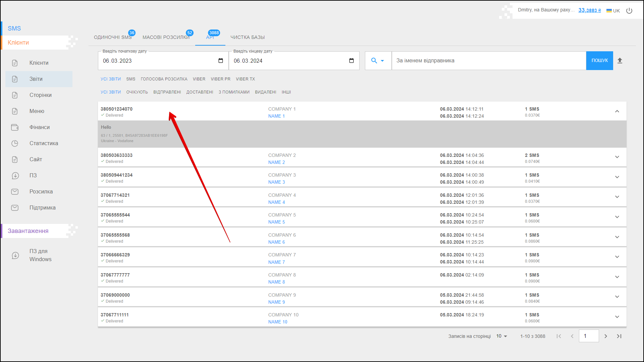Click the Фінанси wallet icon in sidebar
The height and width of the screenshot is (362, 644).
pyautogui.click(x=15, y=127)
